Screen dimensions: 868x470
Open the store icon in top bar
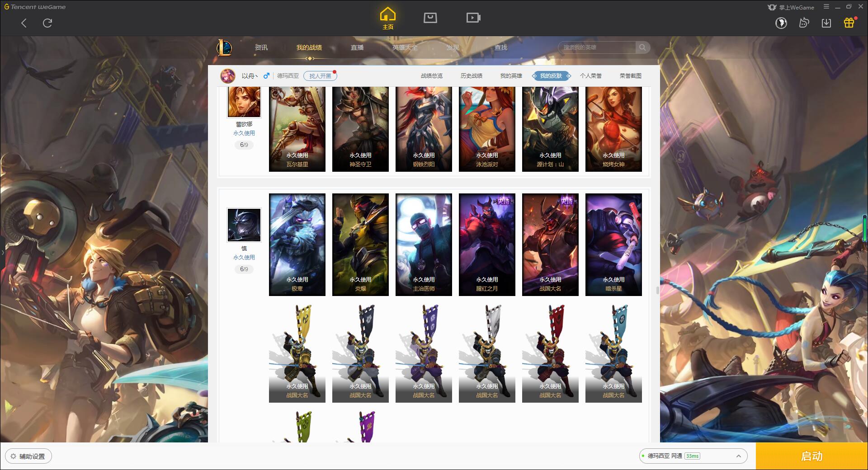[x=430, y=18]
